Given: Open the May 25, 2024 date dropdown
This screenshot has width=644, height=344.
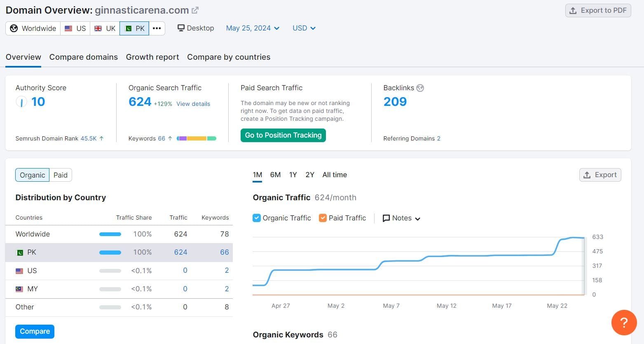Looking at the screenshot, I should click(253, 28).
